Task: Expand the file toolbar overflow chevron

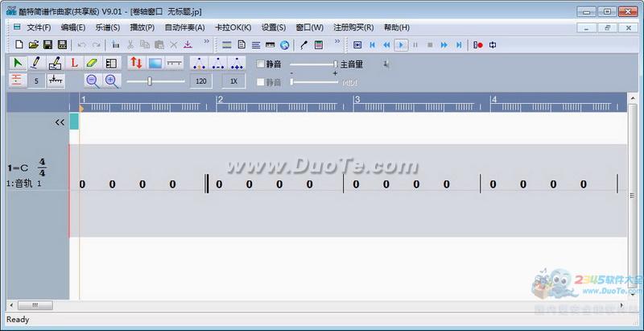Action: coord(207,42)
